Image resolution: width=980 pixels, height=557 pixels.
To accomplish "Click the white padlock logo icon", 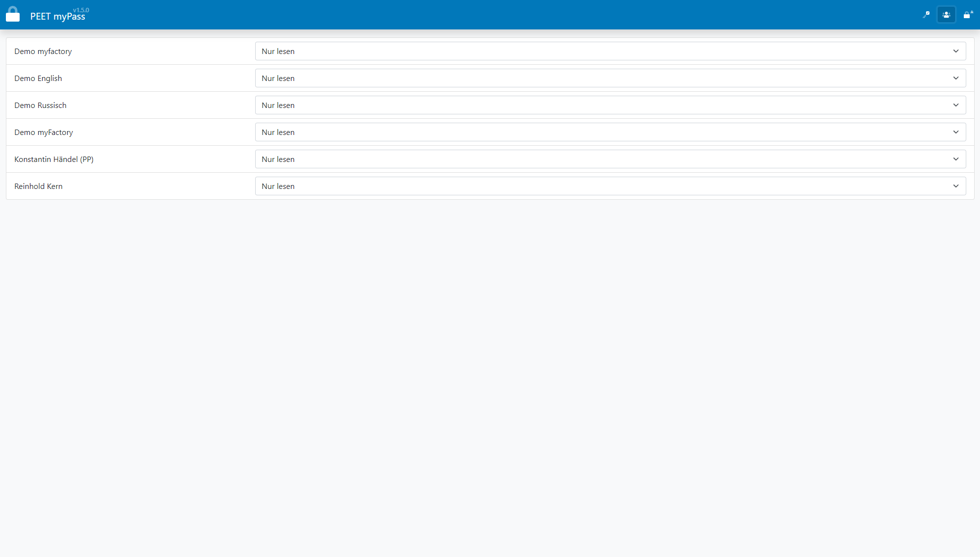I will (13, 14).
